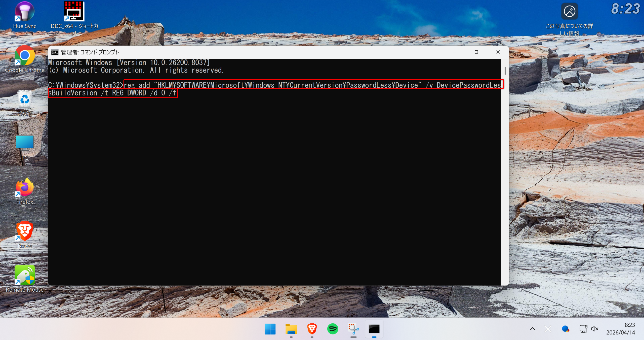This screenshot has height=340, width=644.
Task: Open the DDC_x64 shortcut icon
Action: point(74,12)
